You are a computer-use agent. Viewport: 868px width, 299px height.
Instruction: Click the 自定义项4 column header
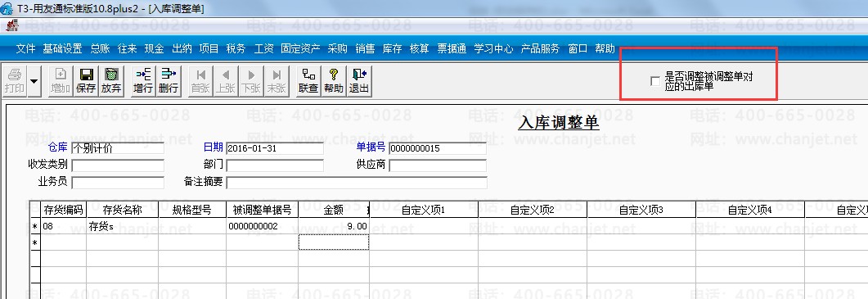pyautogui.click(x=750, y=210)
